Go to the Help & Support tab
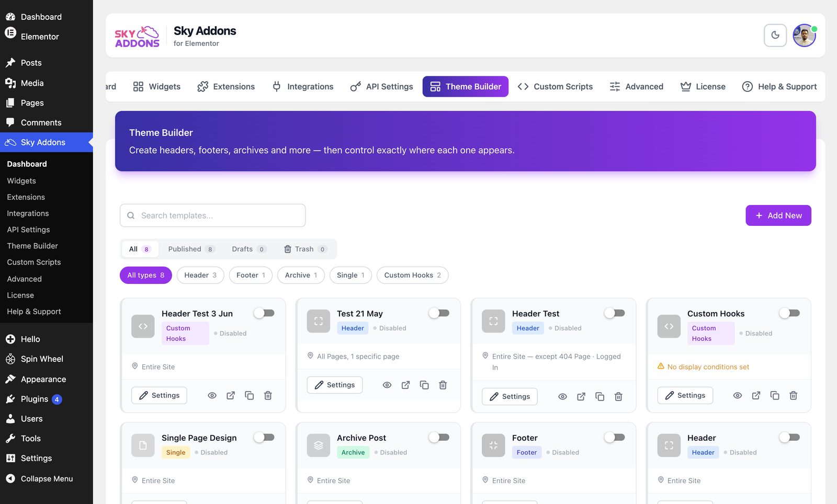Image resolution: width=837 pixels, height=504 pixels. (779, 87)
